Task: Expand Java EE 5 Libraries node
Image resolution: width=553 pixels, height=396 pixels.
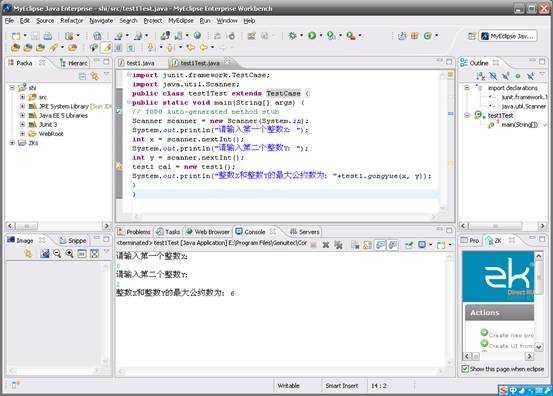Action: [22, 115]
